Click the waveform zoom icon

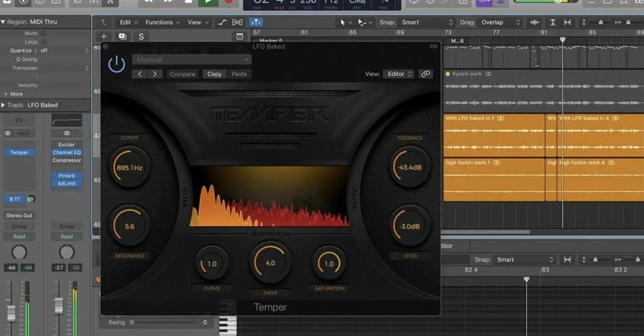click(x=534, y=22)
